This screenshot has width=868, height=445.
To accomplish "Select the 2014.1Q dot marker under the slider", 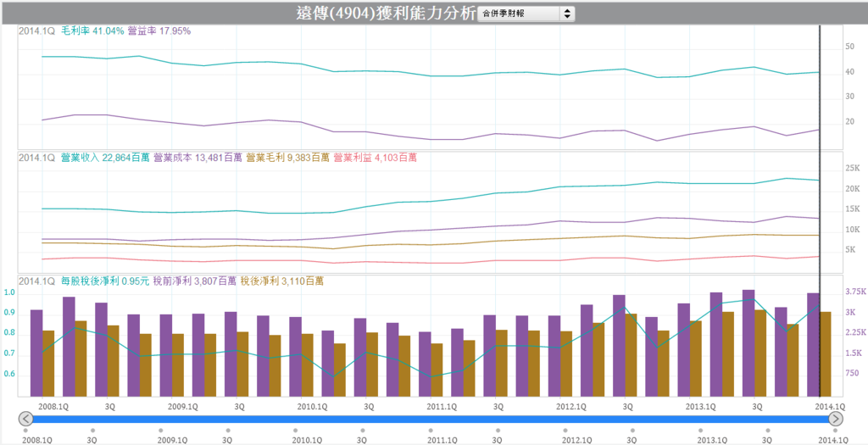I will click(835, 430).
